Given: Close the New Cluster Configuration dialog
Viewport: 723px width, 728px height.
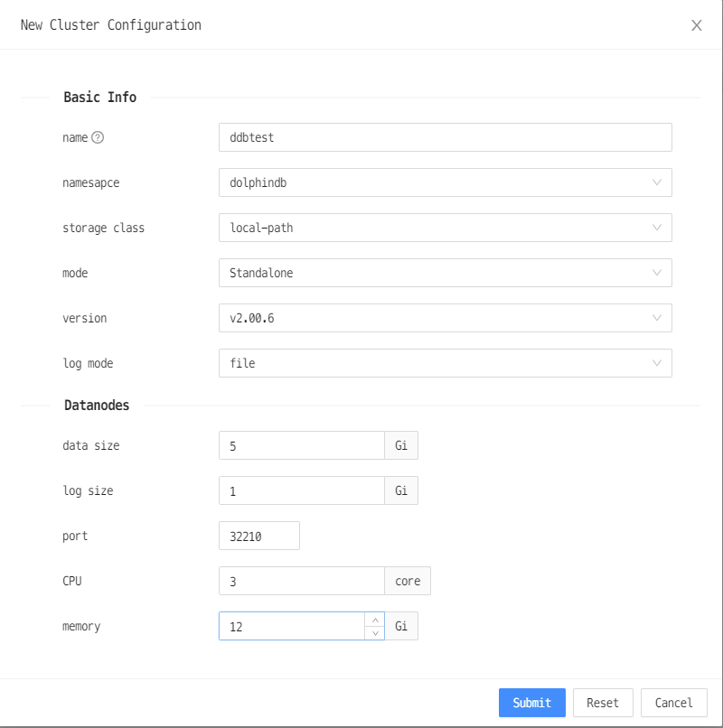Looking at the screenshot, I should pos(696,25).
